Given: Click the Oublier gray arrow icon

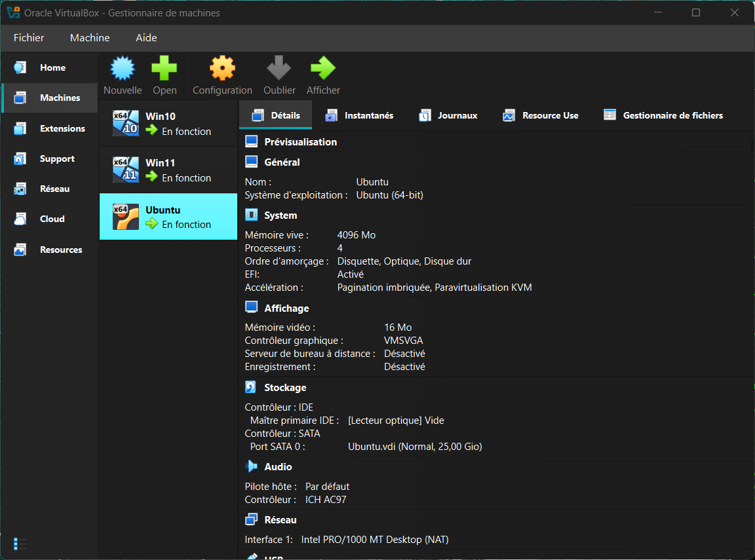Looking at the screenshot, I should (x=279, y=69).
